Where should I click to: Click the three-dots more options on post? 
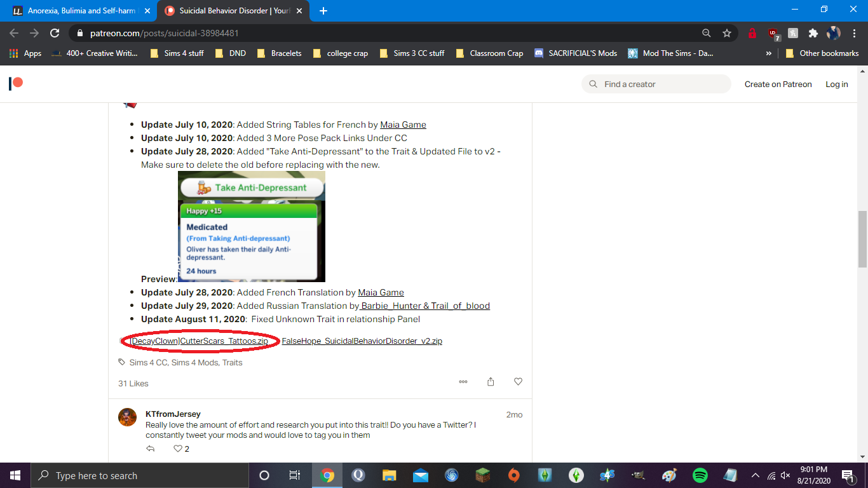[463, 382]
